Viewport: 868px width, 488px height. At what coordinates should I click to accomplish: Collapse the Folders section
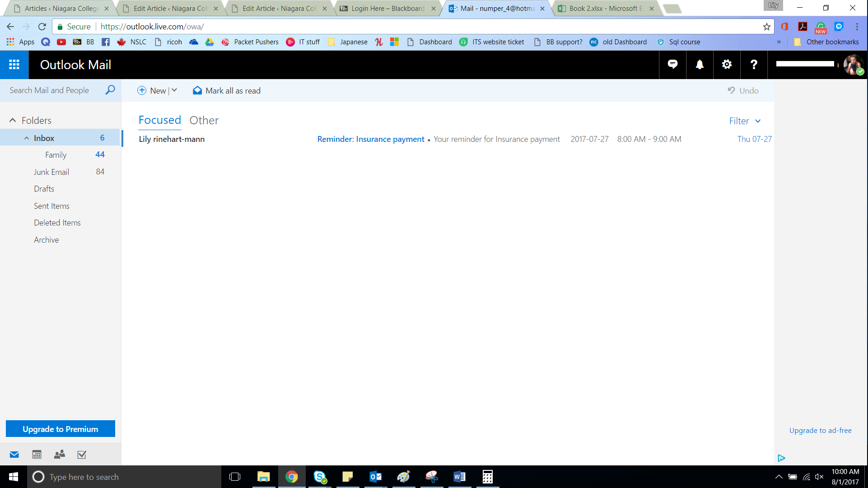[13, 120]
